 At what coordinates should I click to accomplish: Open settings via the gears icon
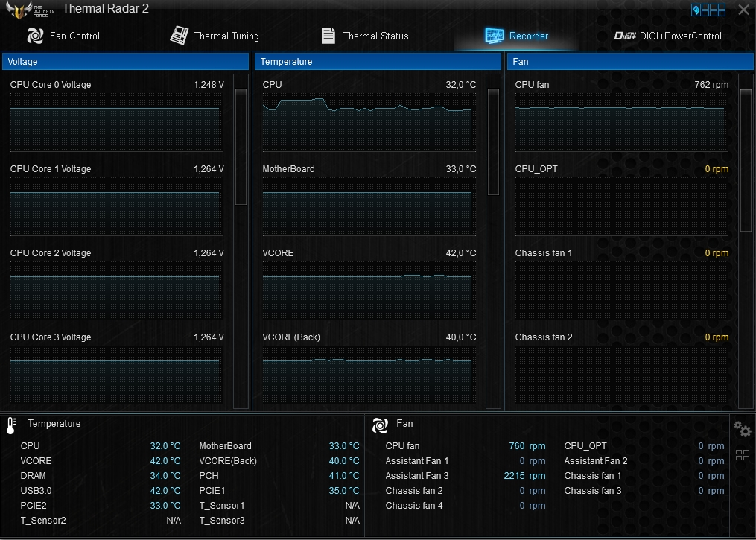point(742,428)
